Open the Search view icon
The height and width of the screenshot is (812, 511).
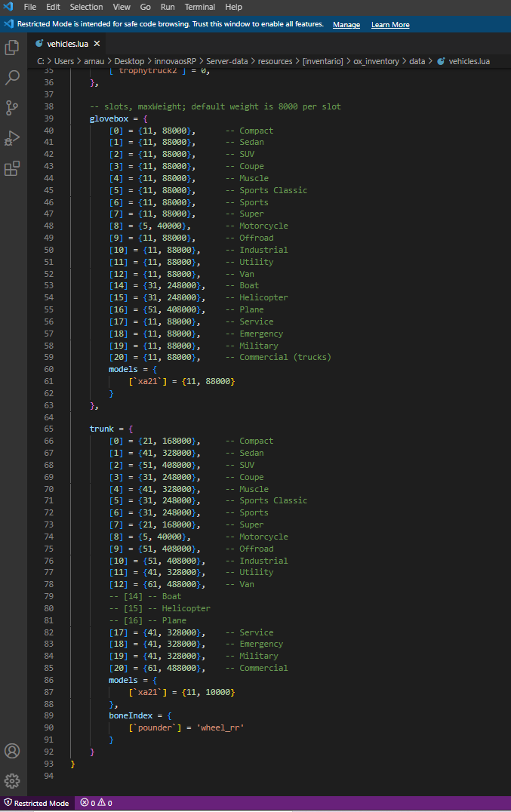point(12,78)
